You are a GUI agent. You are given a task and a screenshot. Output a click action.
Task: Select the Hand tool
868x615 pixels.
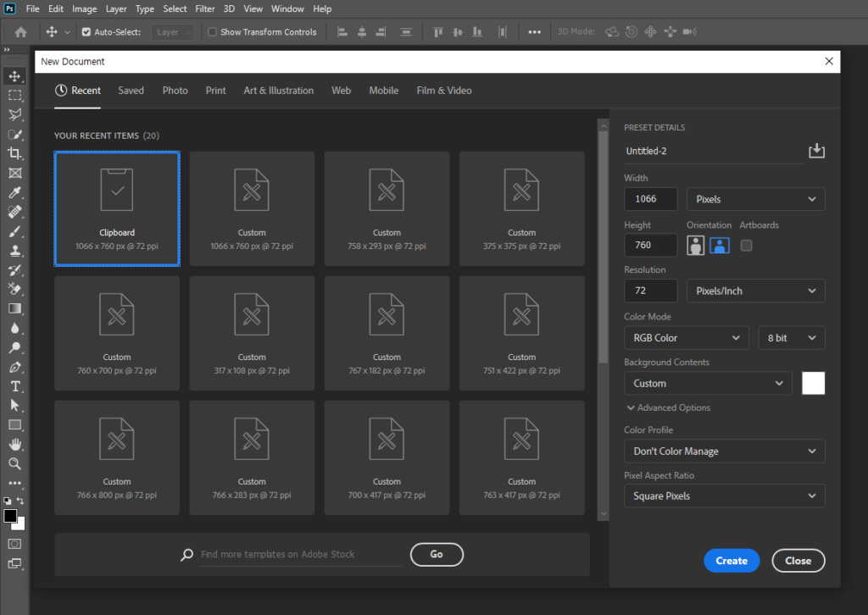tap(14, 444)
